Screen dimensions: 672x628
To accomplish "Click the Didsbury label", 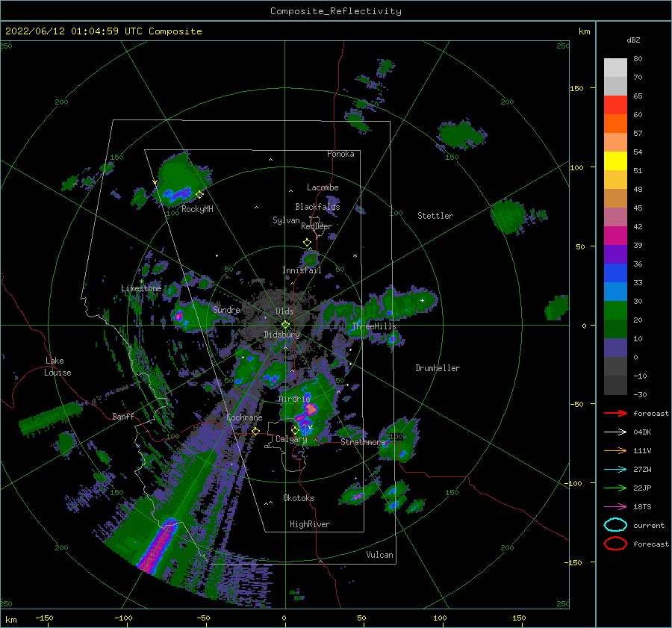I will (x=282, y=335).
